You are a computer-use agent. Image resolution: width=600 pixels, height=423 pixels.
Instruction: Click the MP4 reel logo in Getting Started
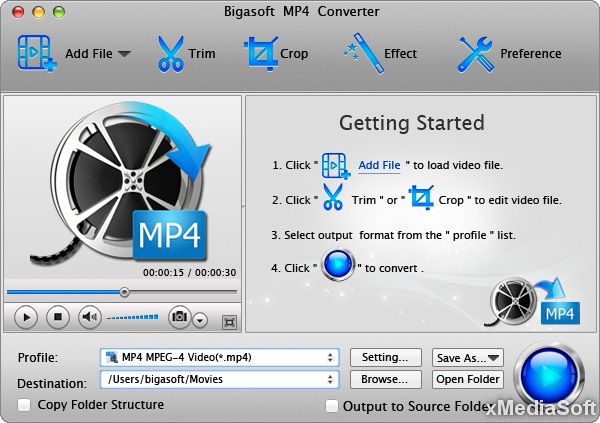[x=532, y=302]
